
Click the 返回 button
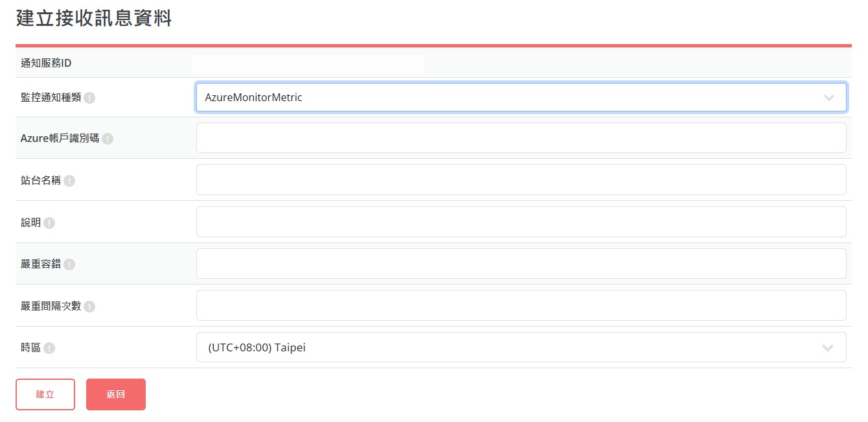tap(116, 394)
